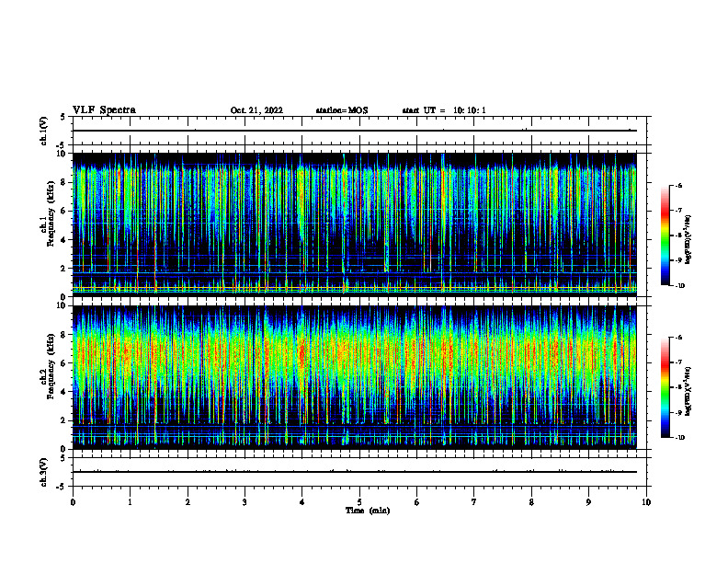Click the ch.1 spectrogram color scale bar

click(x=665, y=236)
